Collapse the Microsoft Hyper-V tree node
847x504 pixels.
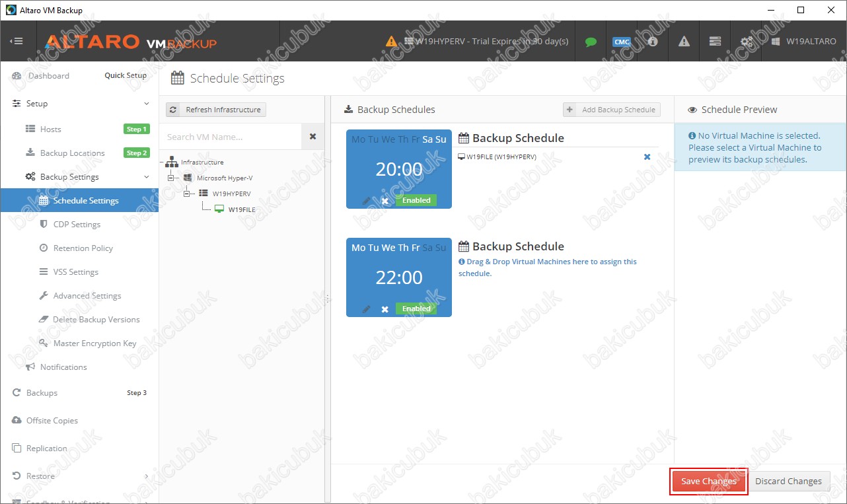tap(172, 178)
